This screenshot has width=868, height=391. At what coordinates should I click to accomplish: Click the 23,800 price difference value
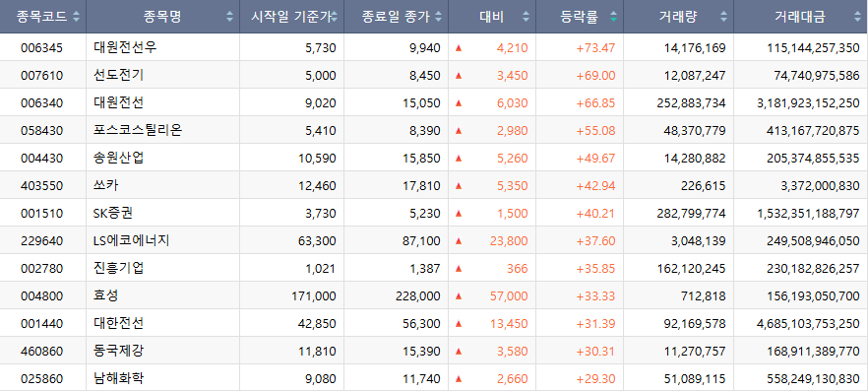(509, 241)
